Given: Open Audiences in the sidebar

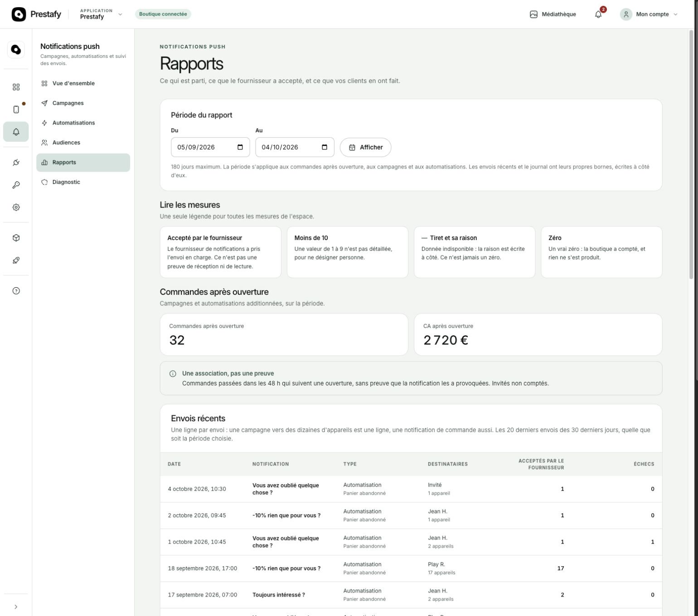Looking at the screenshot, I should (x=83, y=143).
